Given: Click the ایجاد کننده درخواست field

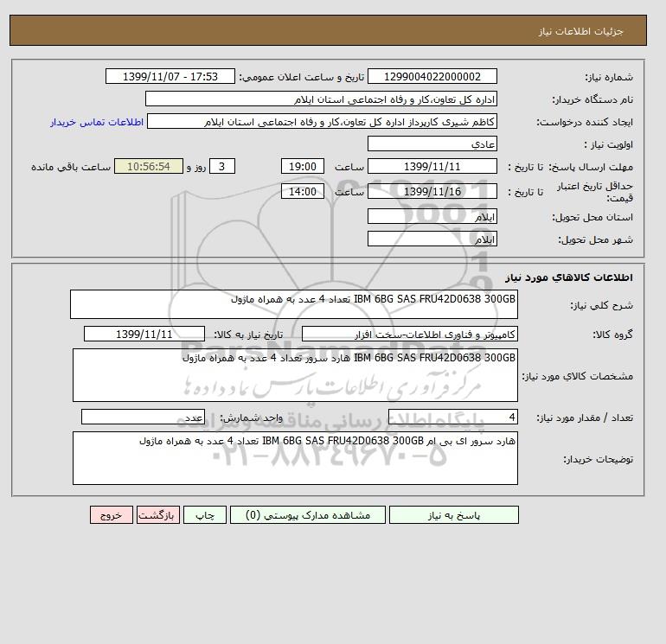Looking at the screenshot, I should tap(322, 121).
